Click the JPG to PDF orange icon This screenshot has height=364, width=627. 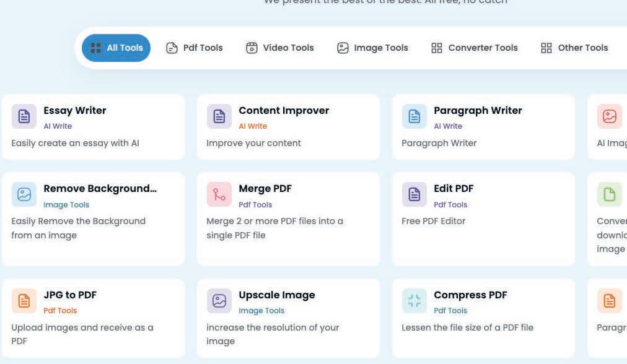(x=24, y=300)
